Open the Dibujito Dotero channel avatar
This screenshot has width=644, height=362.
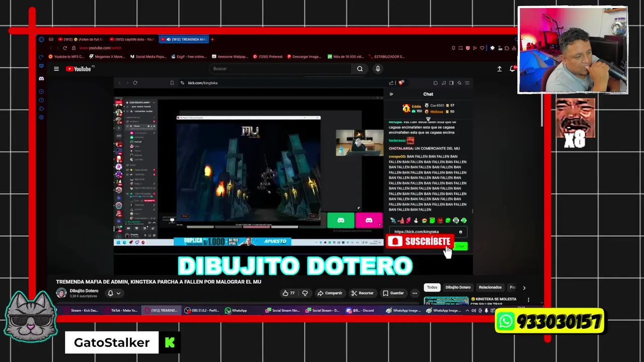click(x=61, y=293)
